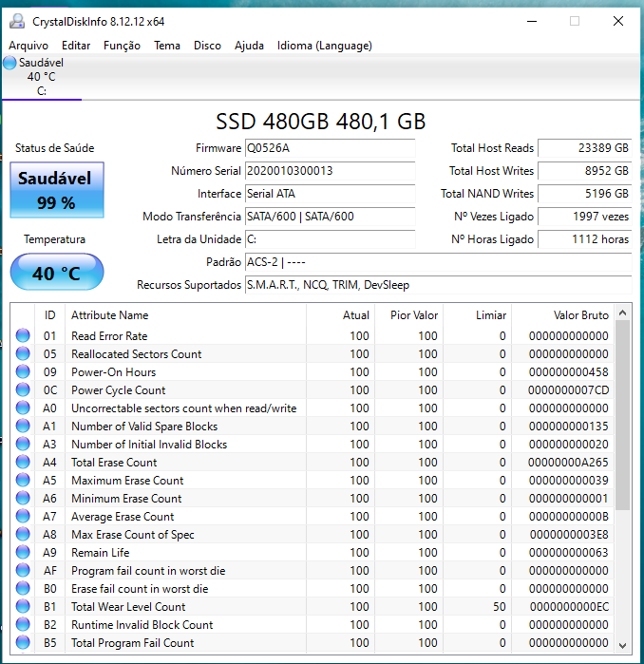Open the Ajuda menu
This screenshot has width=644, height=664.
pyautogui.click(x=249, y=46)
